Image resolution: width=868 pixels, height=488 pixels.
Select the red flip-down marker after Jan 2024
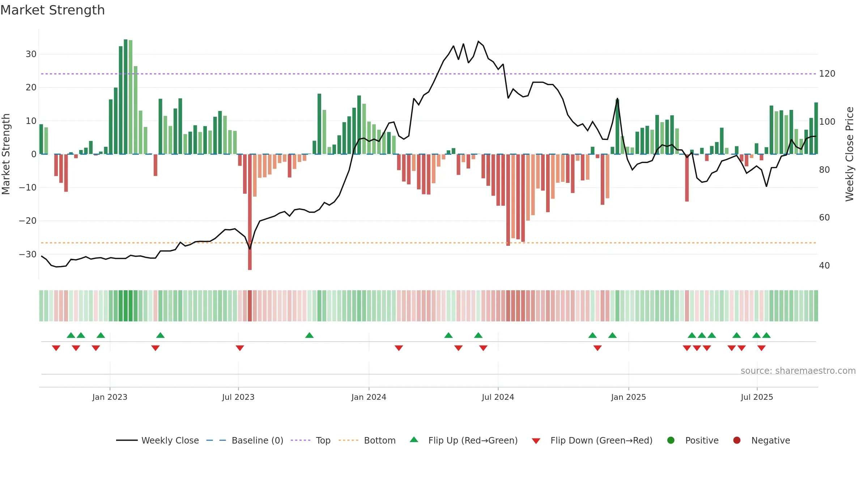coord(399,348)
